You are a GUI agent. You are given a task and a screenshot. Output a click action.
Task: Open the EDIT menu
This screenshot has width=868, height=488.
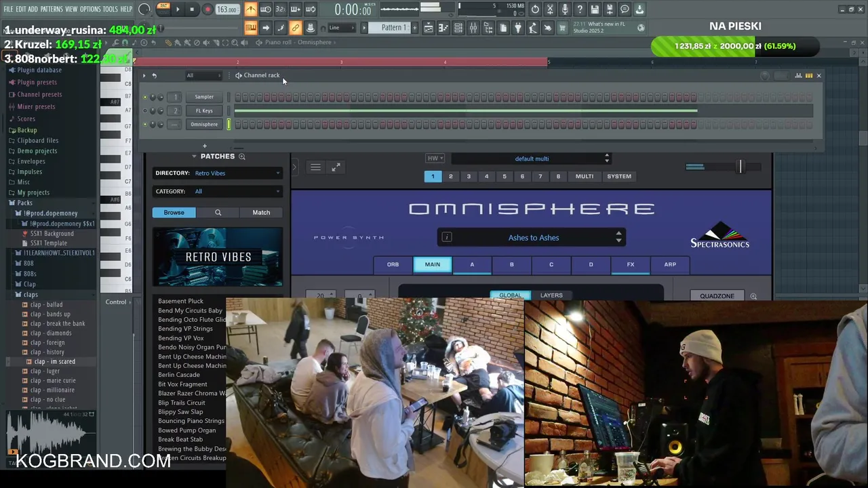pos(21,9)
